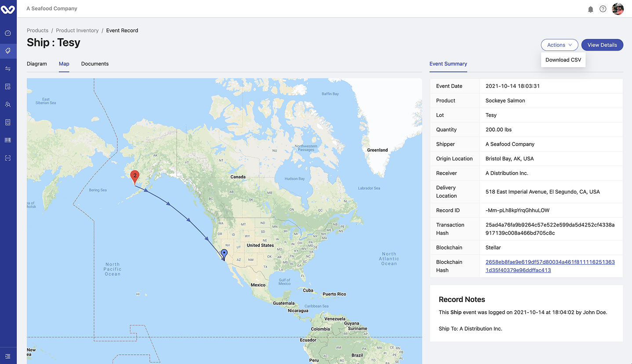Click the users icon in sidebar

point(8,105)
